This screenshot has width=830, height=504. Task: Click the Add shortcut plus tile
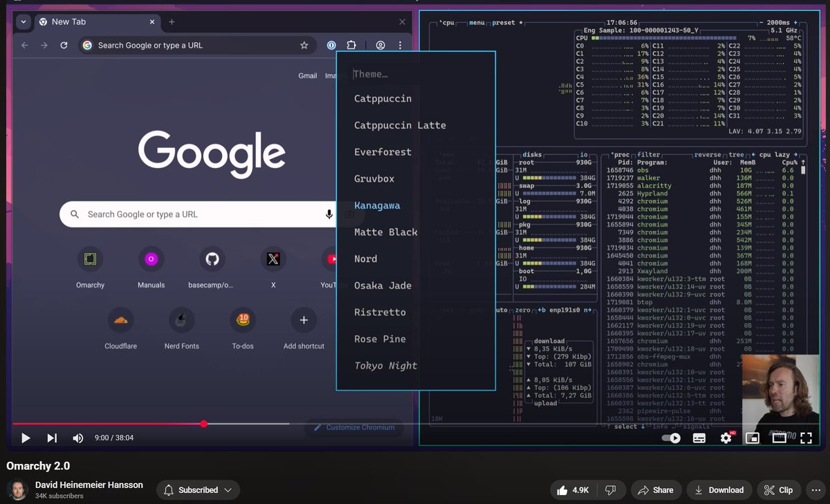click(304, 328)
